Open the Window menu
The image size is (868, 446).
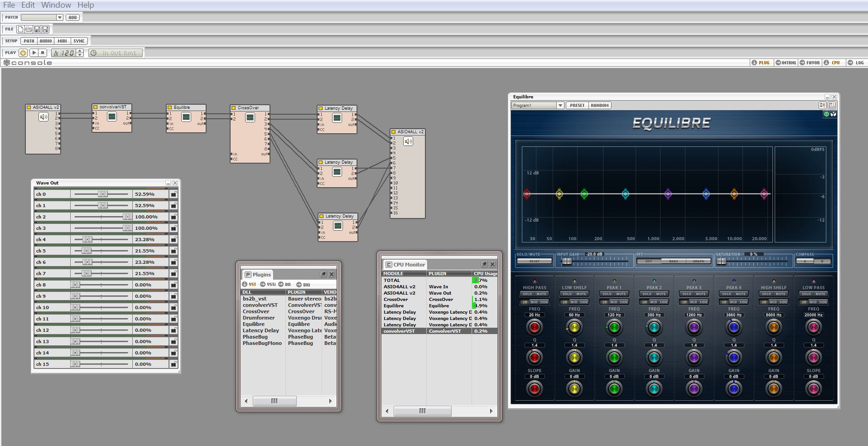56,5
